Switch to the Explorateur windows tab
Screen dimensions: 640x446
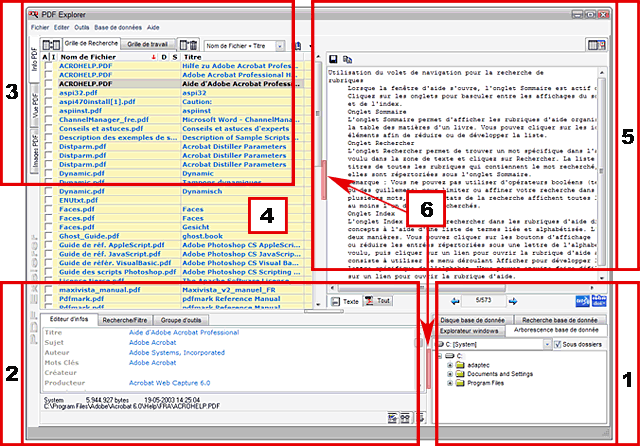pos(469,331)
